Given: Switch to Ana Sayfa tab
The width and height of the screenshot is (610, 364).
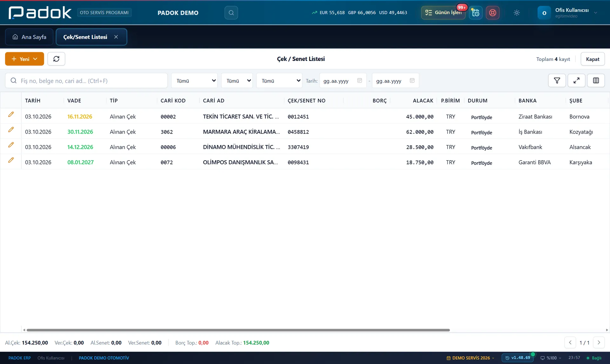Looking at the screenshot, I should click(29, 37).
